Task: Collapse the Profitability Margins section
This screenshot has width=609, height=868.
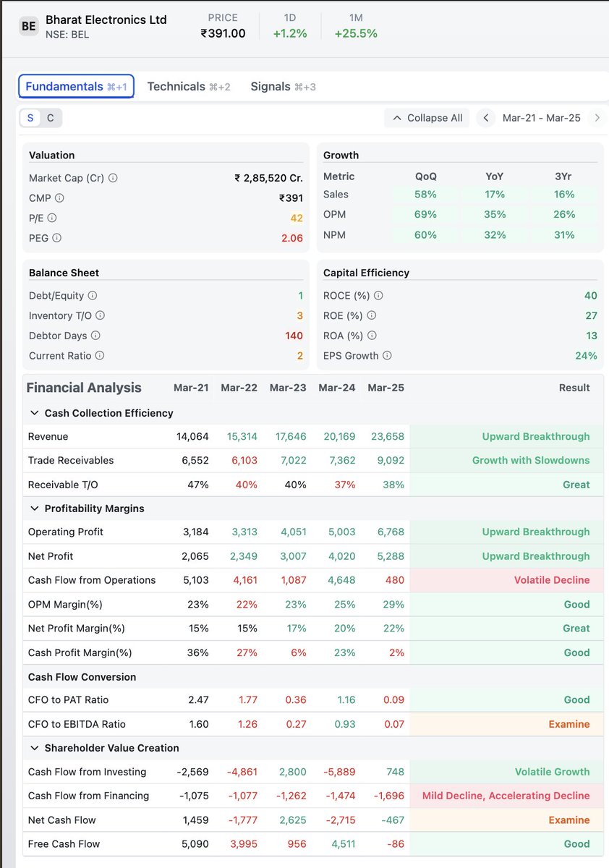Action: click(34, 509)
